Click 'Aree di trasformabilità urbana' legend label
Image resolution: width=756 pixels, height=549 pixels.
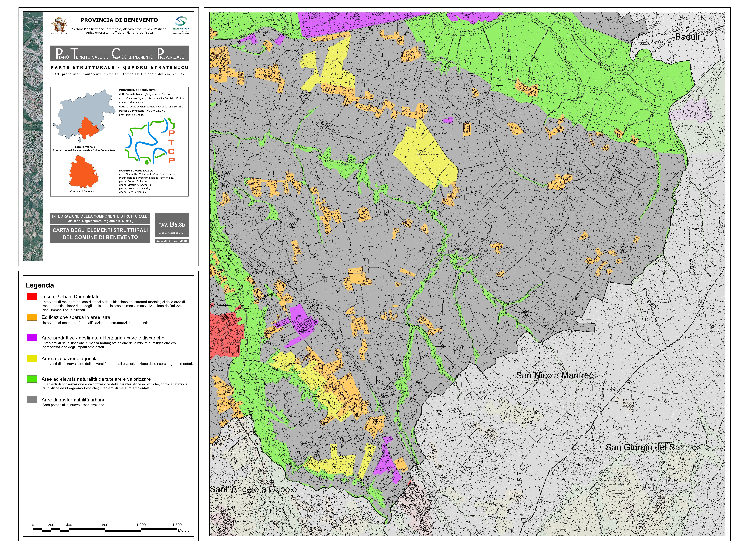tap(73, 400)
